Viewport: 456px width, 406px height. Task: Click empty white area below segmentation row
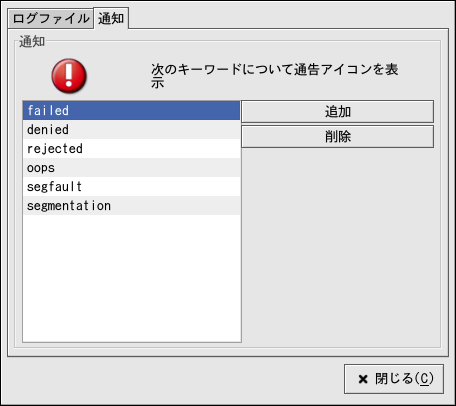pyautogui.click(x=132, y=278)
